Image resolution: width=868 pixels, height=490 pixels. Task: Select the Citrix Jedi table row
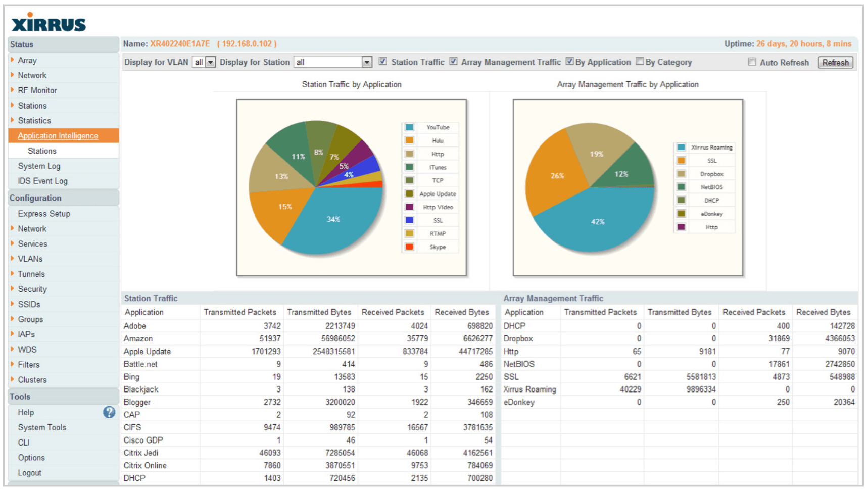point(308,453)
